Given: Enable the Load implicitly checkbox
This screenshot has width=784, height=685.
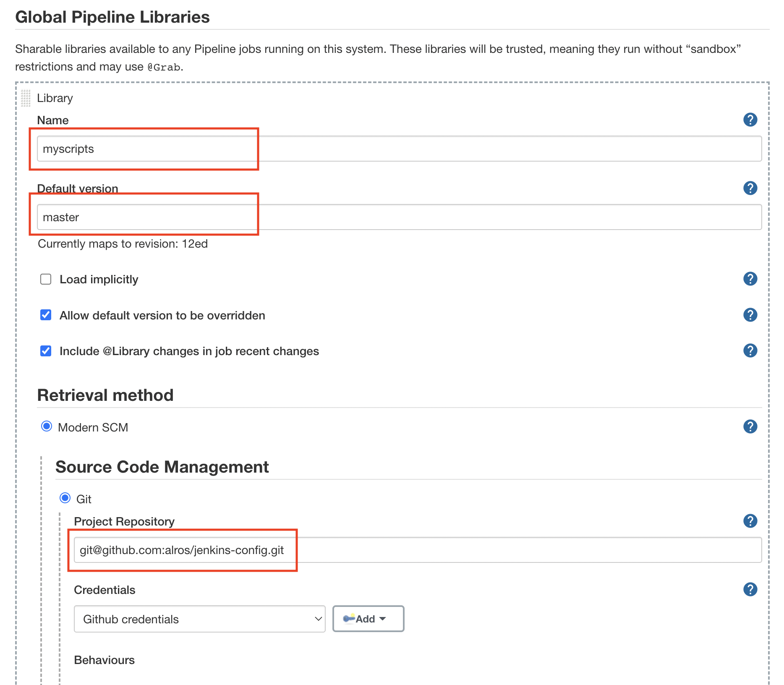Looking at the screenshot, I should [x=46, y=279].
